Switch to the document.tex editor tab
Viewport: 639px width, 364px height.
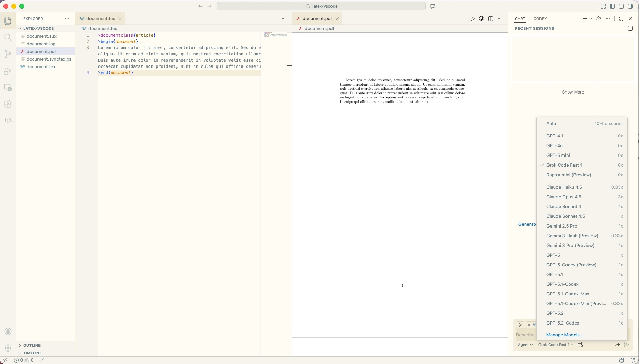pyautogui.click(x=100, y=18)
